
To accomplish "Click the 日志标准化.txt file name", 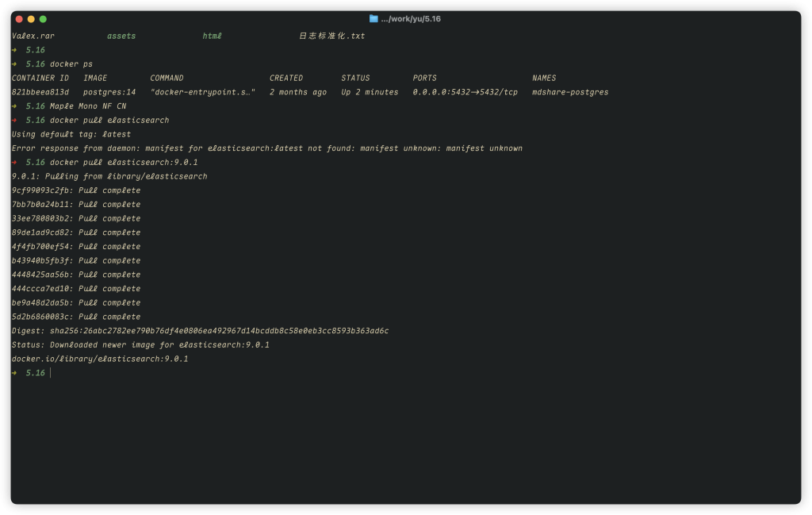I will (331, 37).
